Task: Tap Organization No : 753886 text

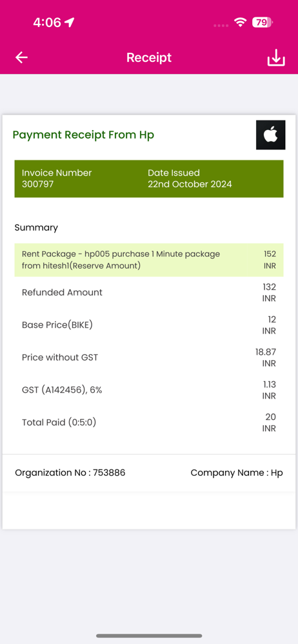Action: point(70,473)
